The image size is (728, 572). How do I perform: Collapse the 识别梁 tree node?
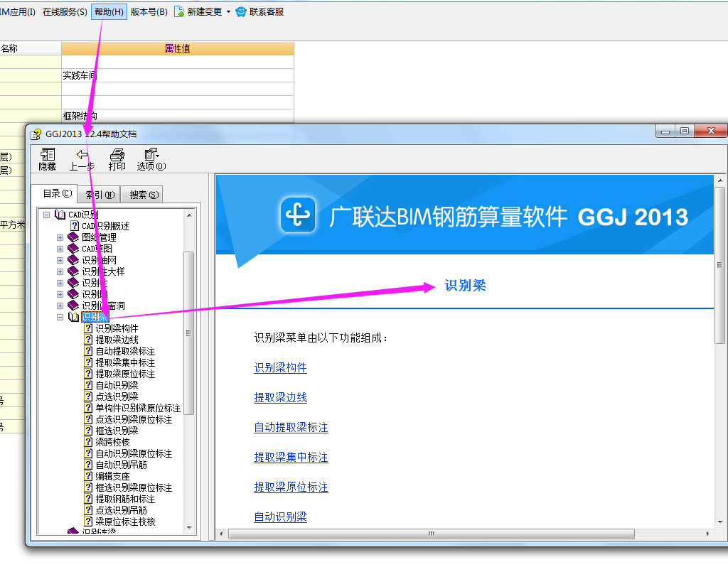point(60,318)
